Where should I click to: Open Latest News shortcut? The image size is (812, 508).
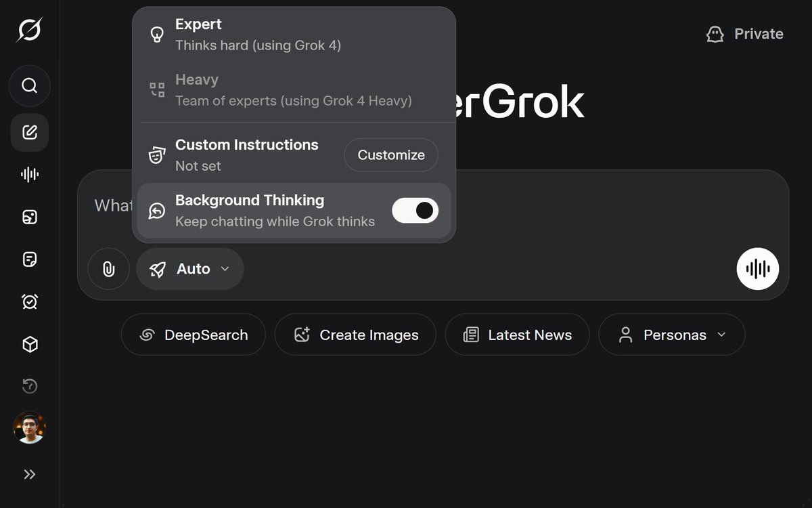tap(517, 335)
